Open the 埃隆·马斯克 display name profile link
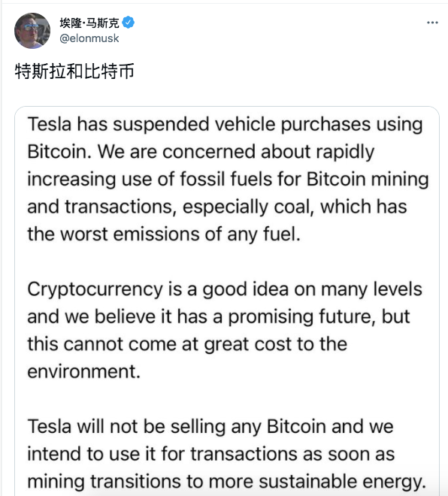 tap(89, 23)
